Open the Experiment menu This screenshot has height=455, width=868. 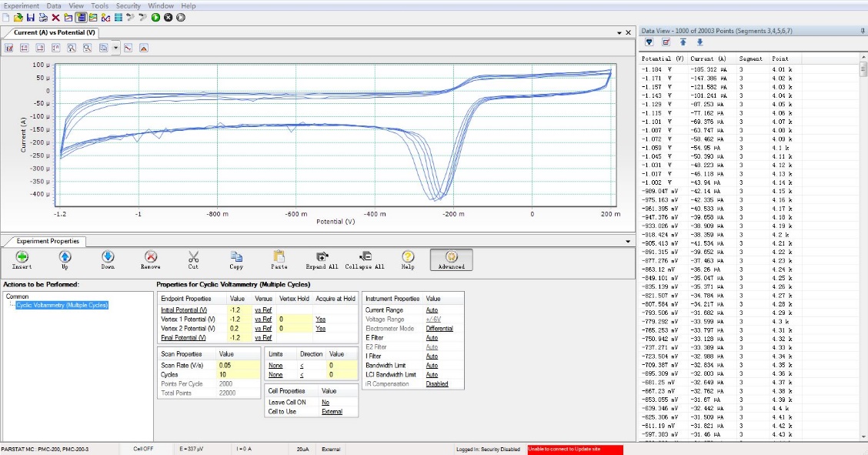(21, 5)
